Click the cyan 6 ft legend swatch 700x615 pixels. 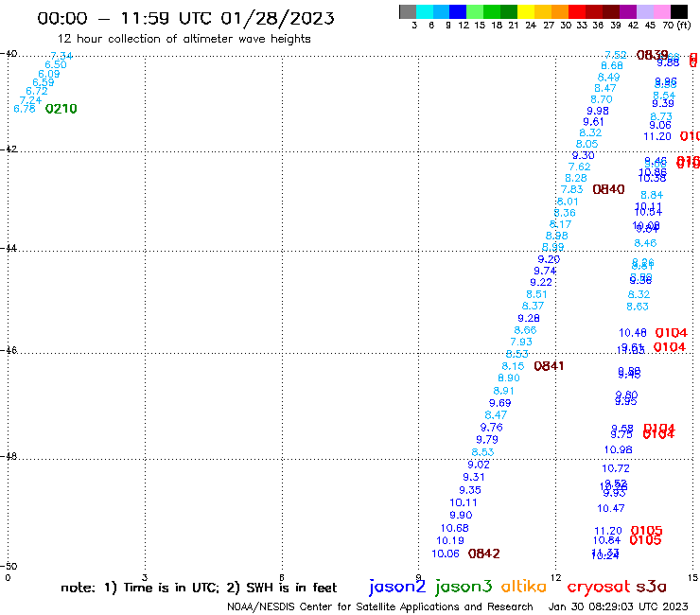click(425, 11)
